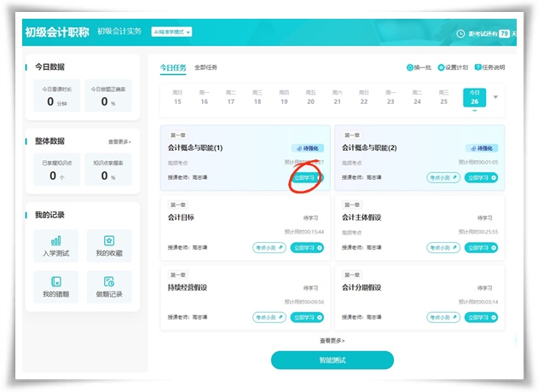Start 立即学习 for 会计分期假设
Image resolution: width=538 pixels, height=392 pixels.
point(481,317)
